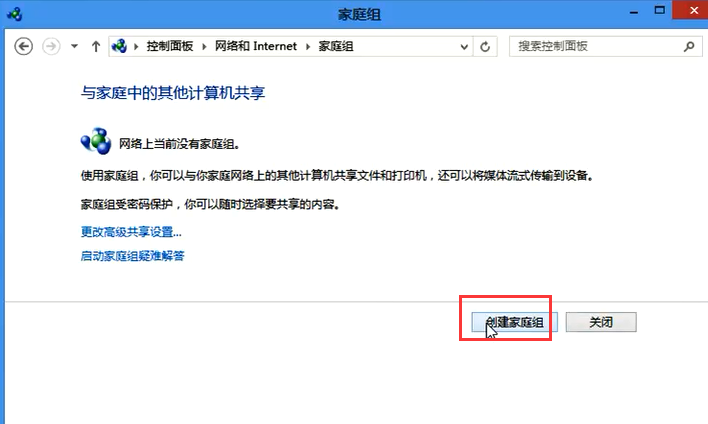708x424 pixels.
Task: Click the HomeGroup icon in the address bar
Action: [119, 46]
